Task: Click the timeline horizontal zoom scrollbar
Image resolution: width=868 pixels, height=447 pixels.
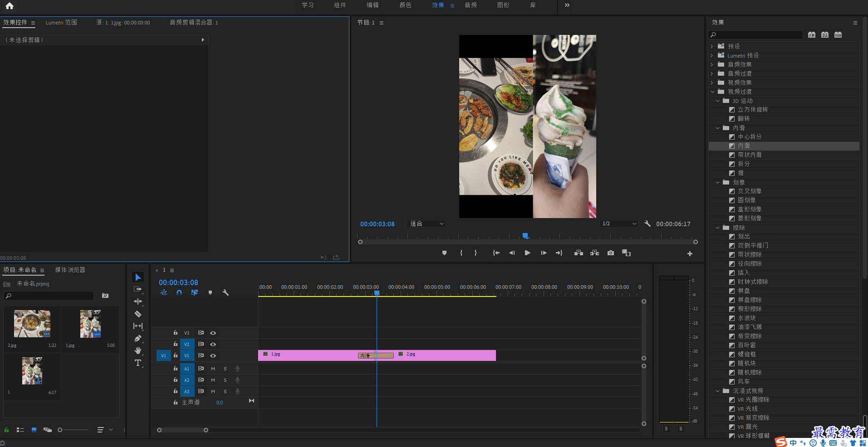Action: click(x=182, y=430)
